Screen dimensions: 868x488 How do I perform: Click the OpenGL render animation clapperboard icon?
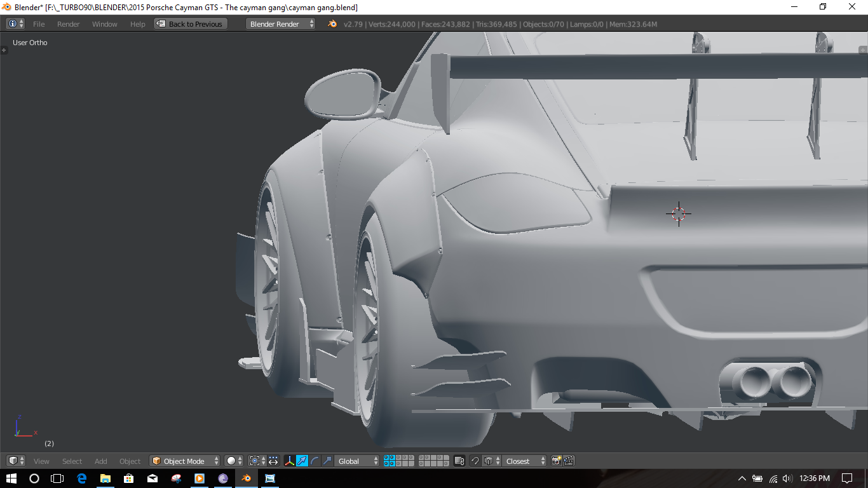click(x=569, y=461)
